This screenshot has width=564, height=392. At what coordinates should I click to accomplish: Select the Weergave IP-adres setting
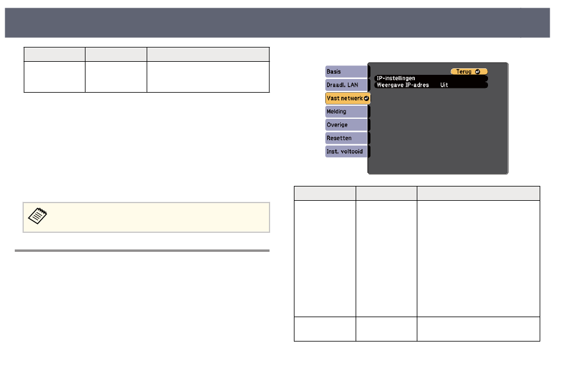click(431, 85)
